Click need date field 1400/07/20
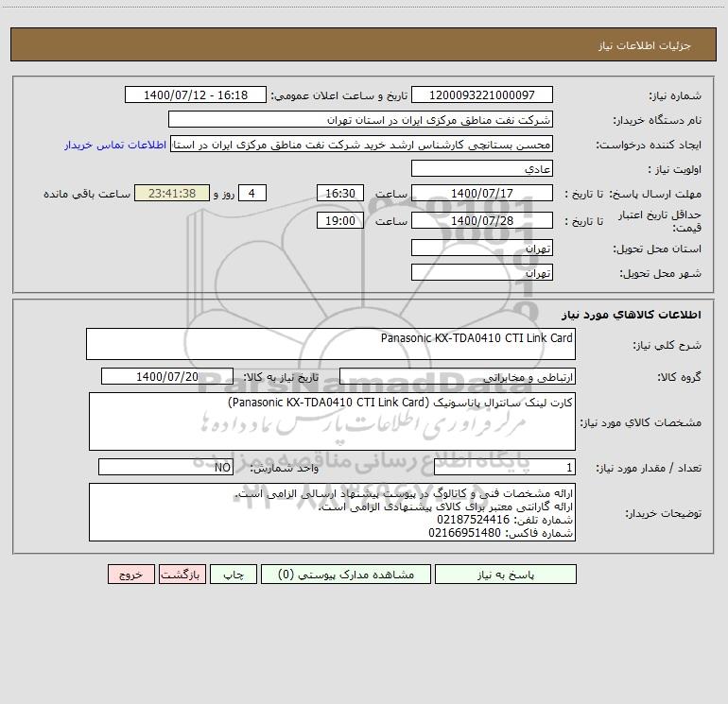The height and width of the screenshot is (704, 728). (x=167, y=376)
